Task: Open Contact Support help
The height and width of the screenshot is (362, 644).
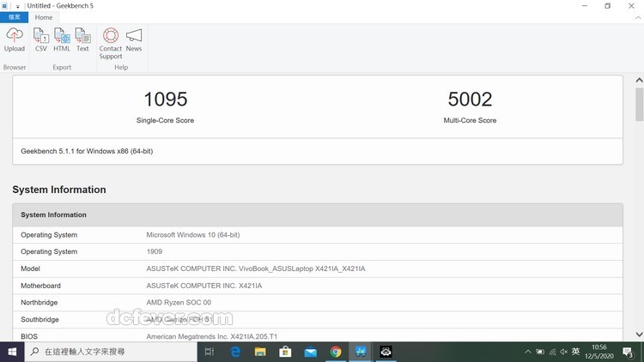Action: pos(111,44)
